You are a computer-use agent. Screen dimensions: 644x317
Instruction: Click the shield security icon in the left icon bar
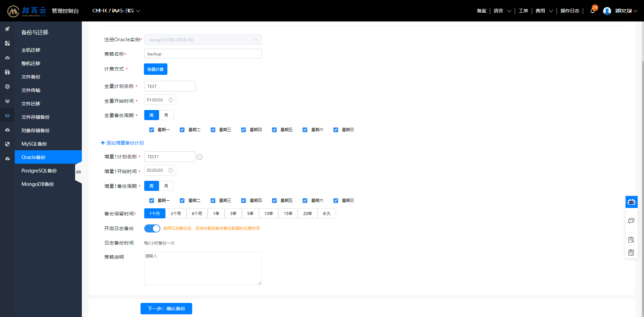(7, 144)
